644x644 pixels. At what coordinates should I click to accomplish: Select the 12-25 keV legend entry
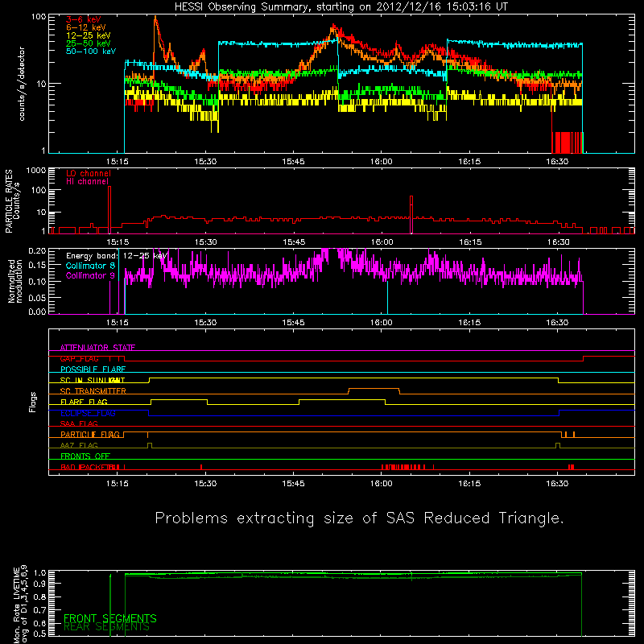point(89,35)
